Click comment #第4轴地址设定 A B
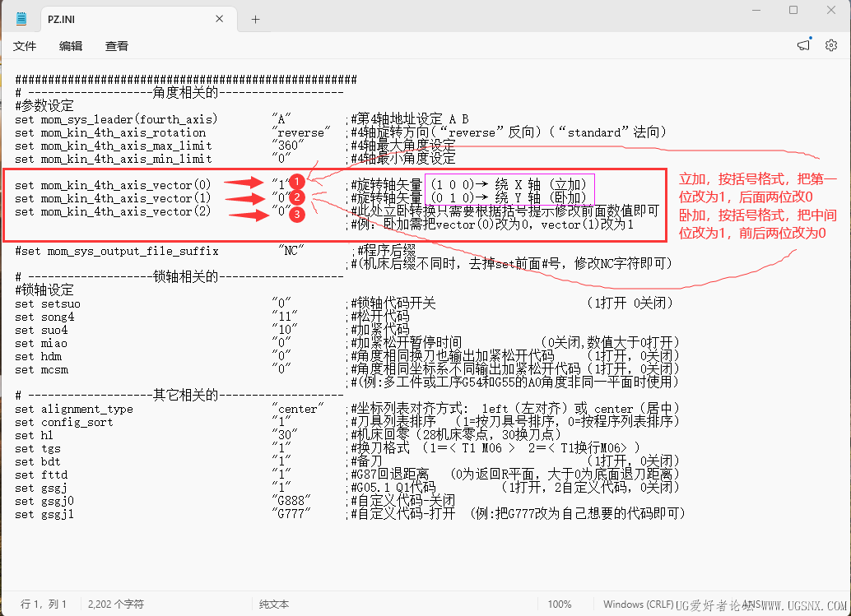Viewport: 851px width, 616px height. [410, 118]
